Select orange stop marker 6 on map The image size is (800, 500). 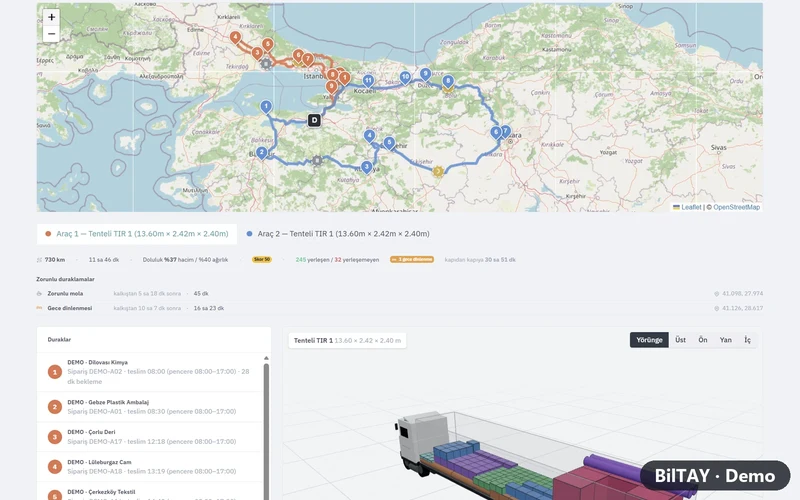pos(298,55)
